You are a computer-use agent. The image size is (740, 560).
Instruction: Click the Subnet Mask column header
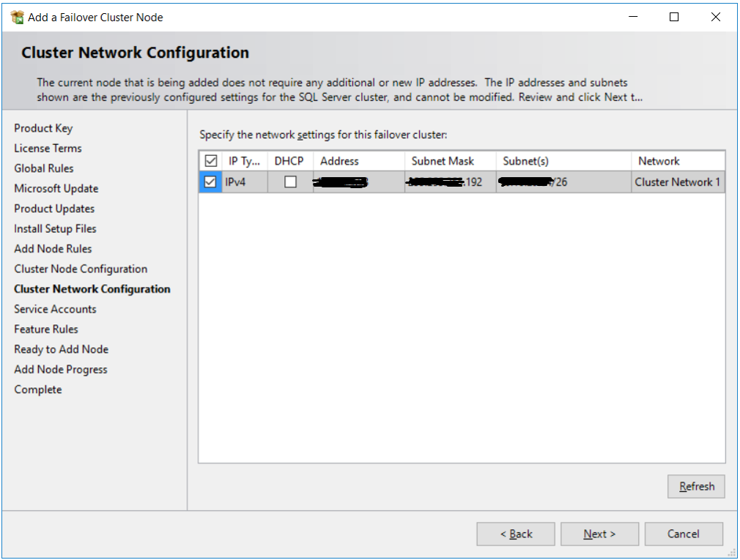click(450, 161)
